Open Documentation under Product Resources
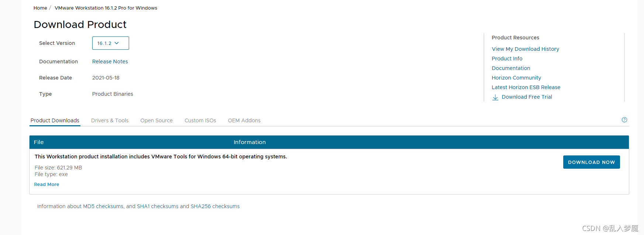Image resolution: width=644 pixels, height=235 pixels. [x=511, y=68]
